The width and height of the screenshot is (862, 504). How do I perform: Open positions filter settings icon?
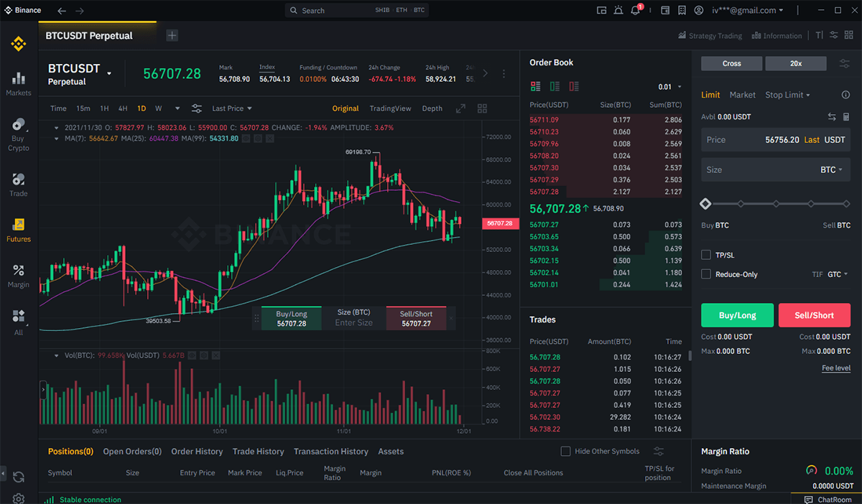pyautogui.click(x=658, y=451)
